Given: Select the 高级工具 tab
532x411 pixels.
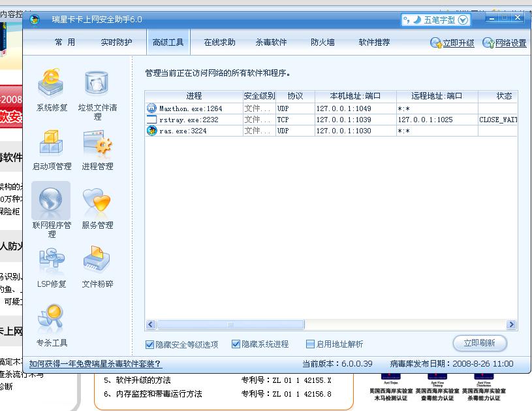Looking at the screenshot, I should point(168,42).
